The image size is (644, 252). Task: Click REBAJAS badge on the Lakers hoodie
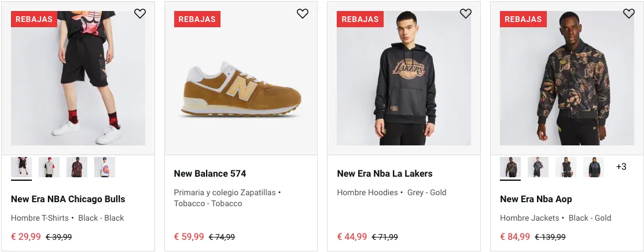tap(360, 19)
